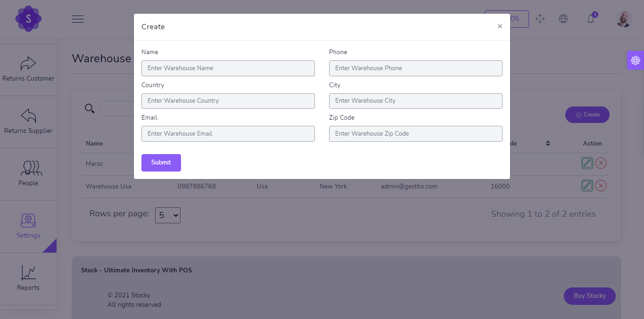This screenshot has height=319, width=644.
Task: Open the Rows per page dropdown
Action: pyautogui.click(x=167, y=215)
